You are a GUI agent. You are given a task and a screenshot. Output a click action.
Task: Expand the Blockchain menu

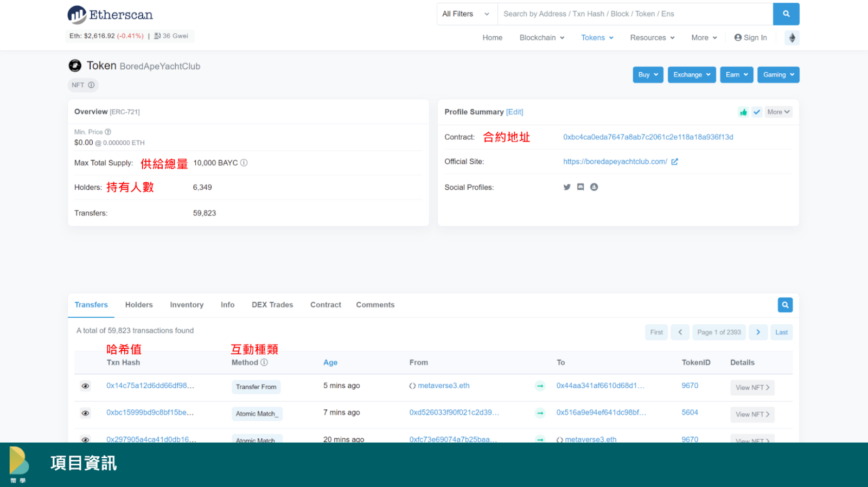[x=542, y=37]
